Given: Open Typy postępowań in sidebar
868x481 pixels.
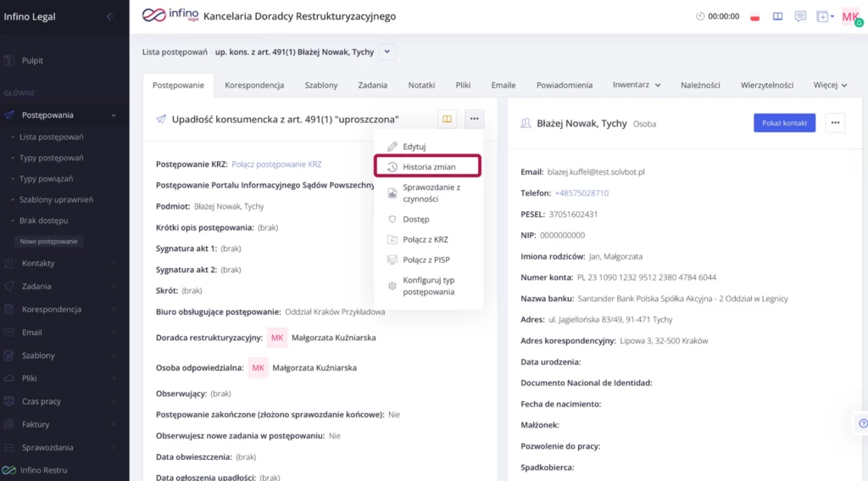Looking at the screenshot, I should [x=52, y=158].
